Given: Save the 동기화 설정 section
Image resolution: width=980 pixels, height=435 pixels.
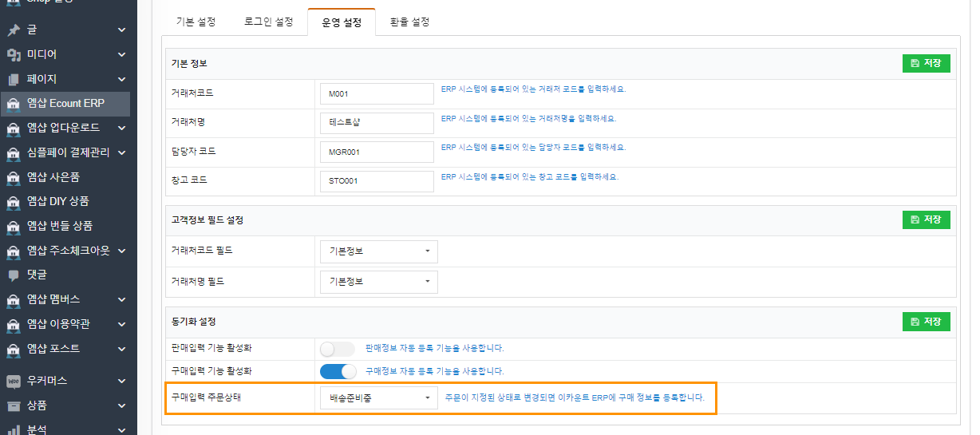Looking at the screenshot, I should coord(926,322).
